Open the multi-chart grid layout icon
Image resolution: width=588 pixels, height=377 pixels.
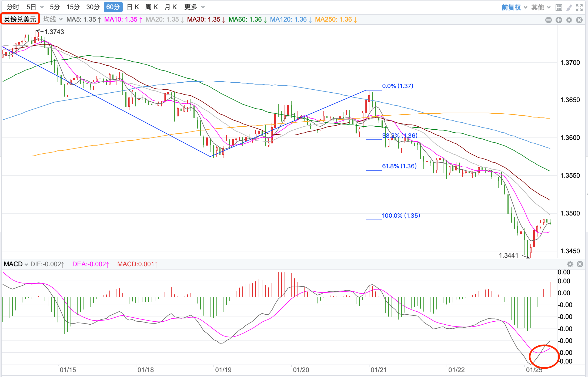559,7
